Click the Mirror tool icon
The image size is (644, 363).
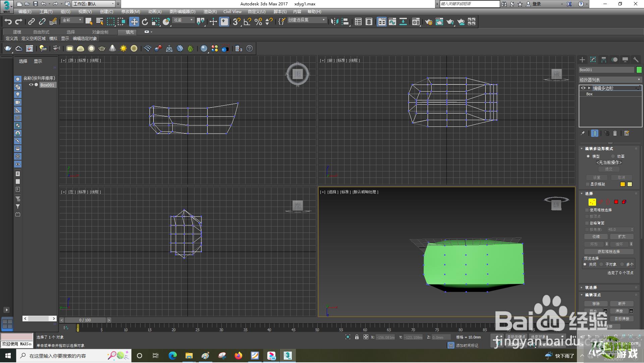click(x=334, y=22)
